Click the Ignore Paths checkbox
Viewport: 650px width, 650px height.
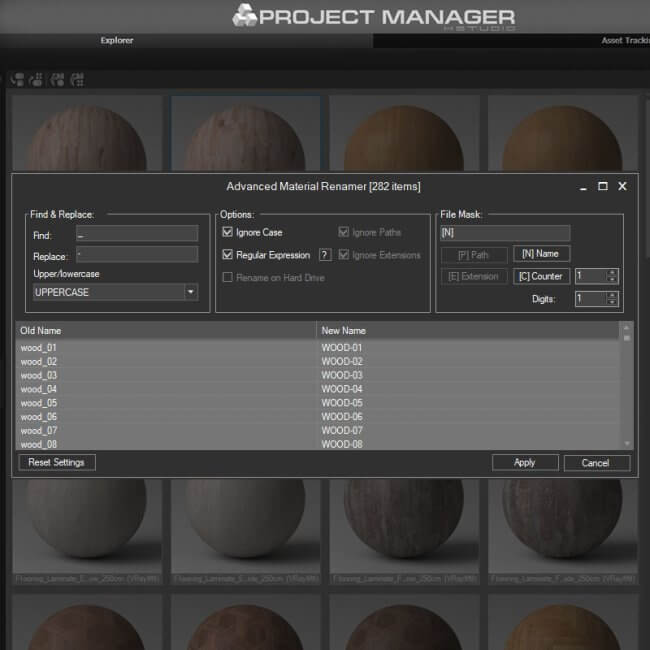343,232
